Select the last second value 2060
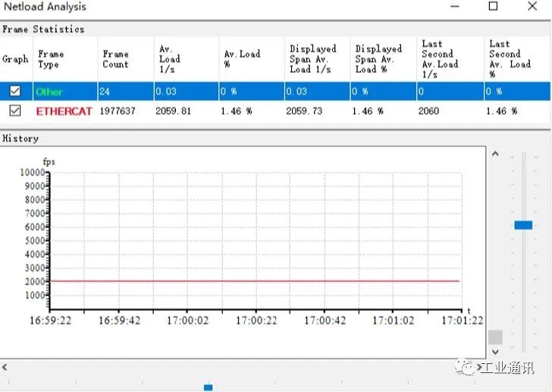Screen dimensions: 552x392 (x=428, y=111)
